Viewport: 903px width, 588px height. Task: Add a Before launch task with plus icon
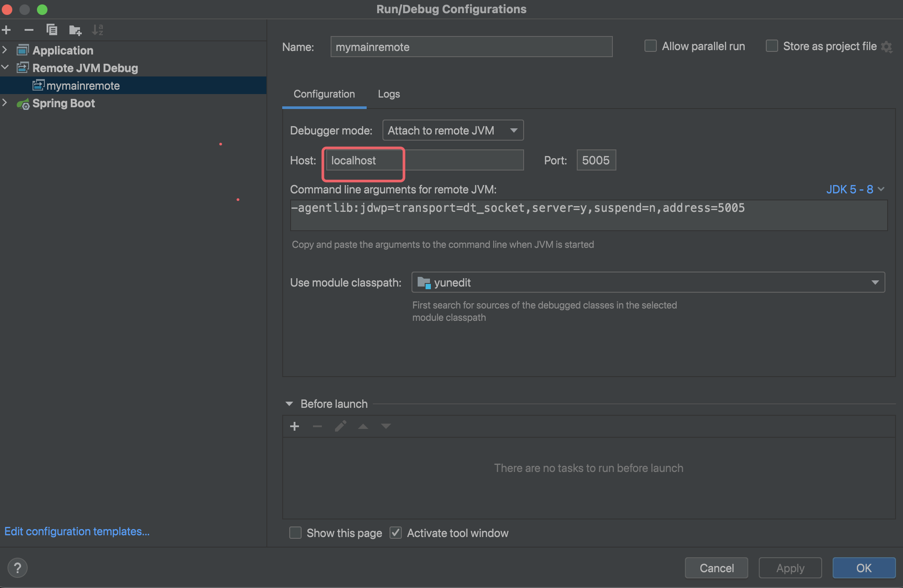pos(295,426)
